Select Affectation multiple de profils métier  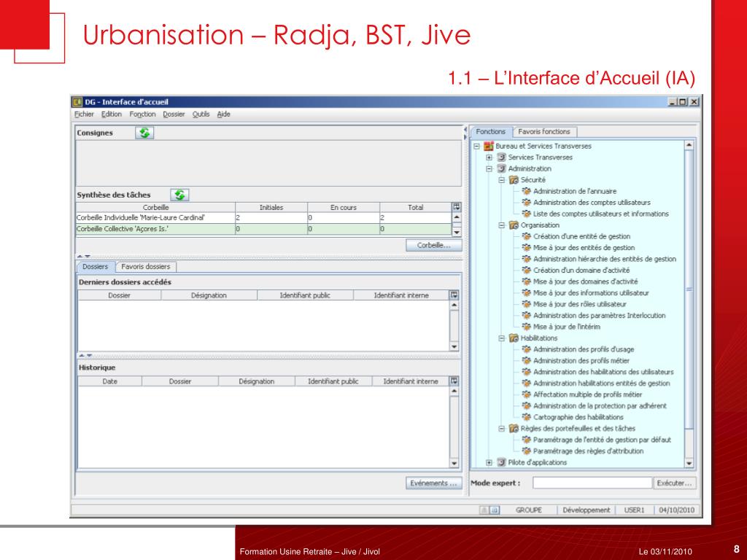(587, 394)
